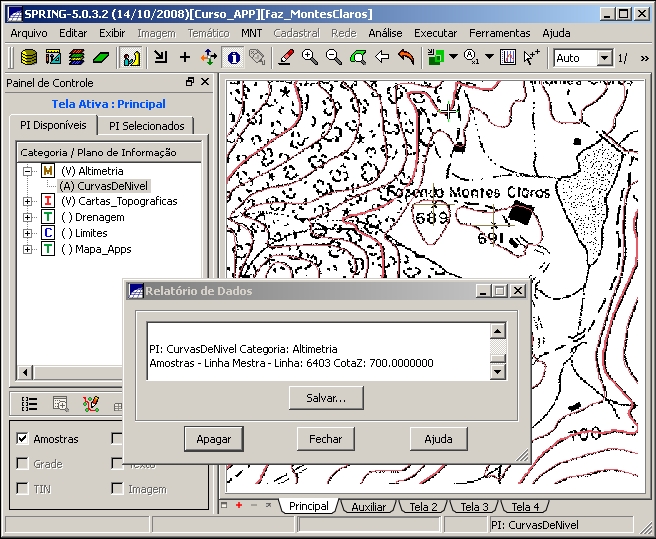Toggle the Amostras checkbox
Screen dimensions: 656x539
(23, 439)
